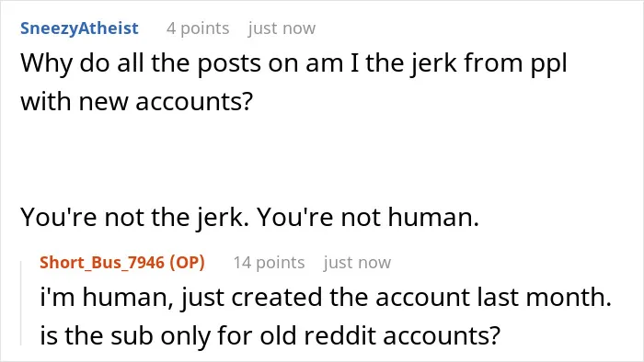Screen dimensions: 644x362
Task: Open the top comment's just now timestamp
Action: pyautogui.click(x=282, y=28)
